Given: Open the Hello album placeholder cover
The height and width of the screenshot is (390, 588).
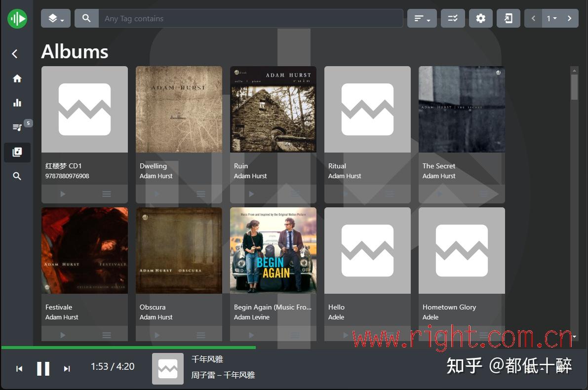Looking at the screenshot, I should point(367,250).
